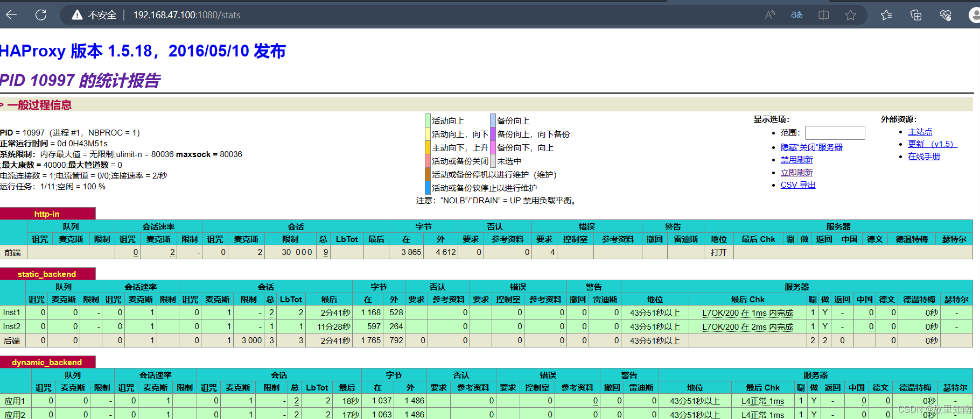The width and height of the screenshot is (980, 419).
Task: Click the 活动向上 green legend swatch
Action: [x=428, y=120]
